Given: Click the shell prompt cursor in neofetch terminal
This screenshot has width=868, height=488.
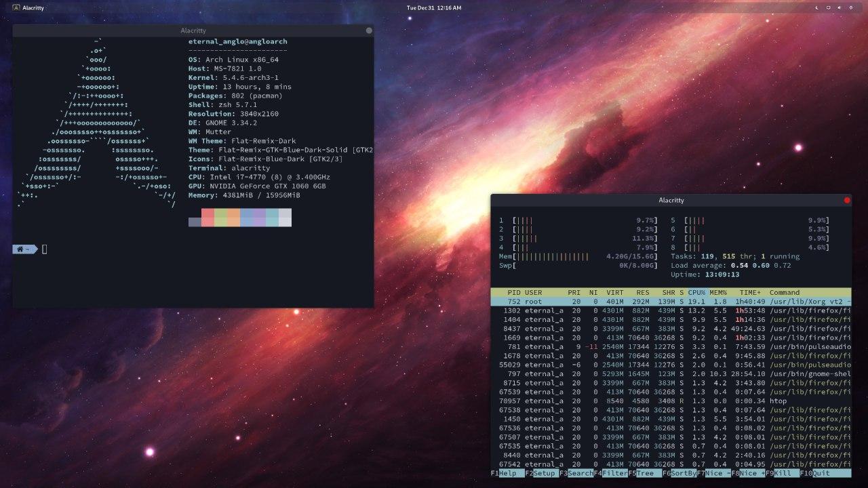Looking at the screenshot, I should (x=45, y=249).
